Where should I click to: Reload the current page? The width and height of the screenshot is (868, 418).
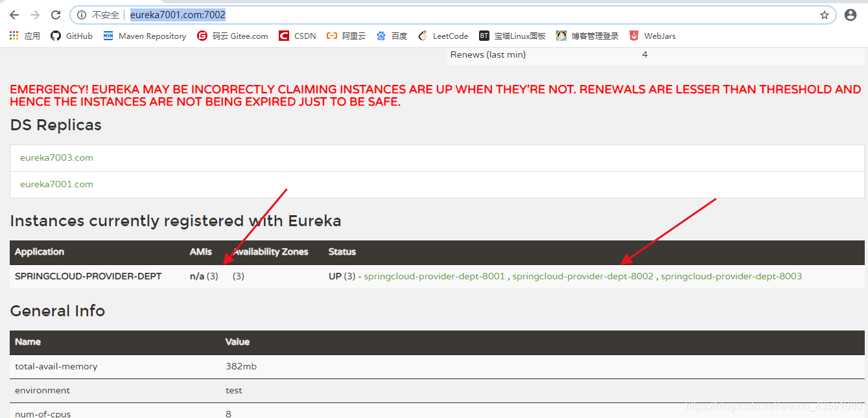click(x=56, y=15)
